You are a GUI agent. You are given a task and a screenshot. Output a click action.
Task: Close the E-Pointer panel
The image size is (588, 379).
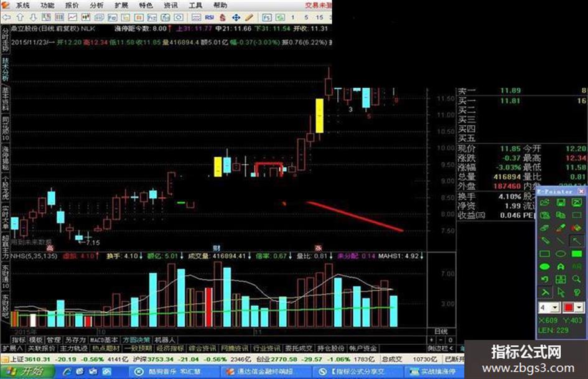click(x=581, y=191)
